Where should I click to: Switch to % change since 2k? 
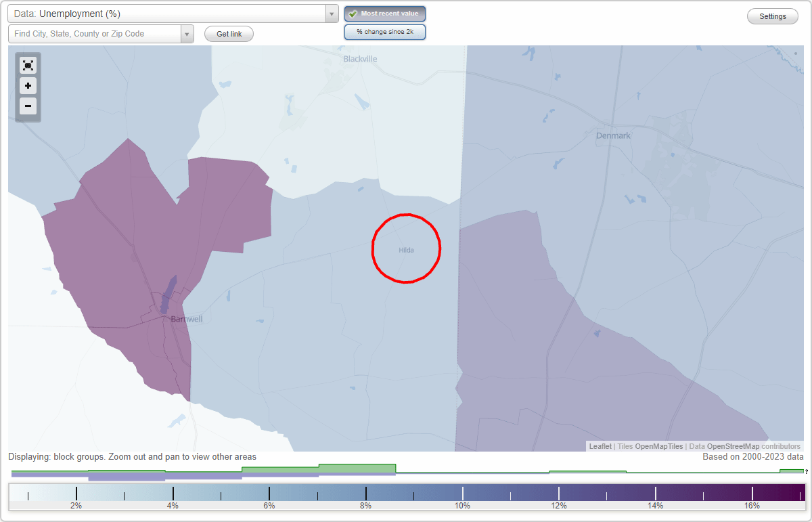tap(385, 32)
